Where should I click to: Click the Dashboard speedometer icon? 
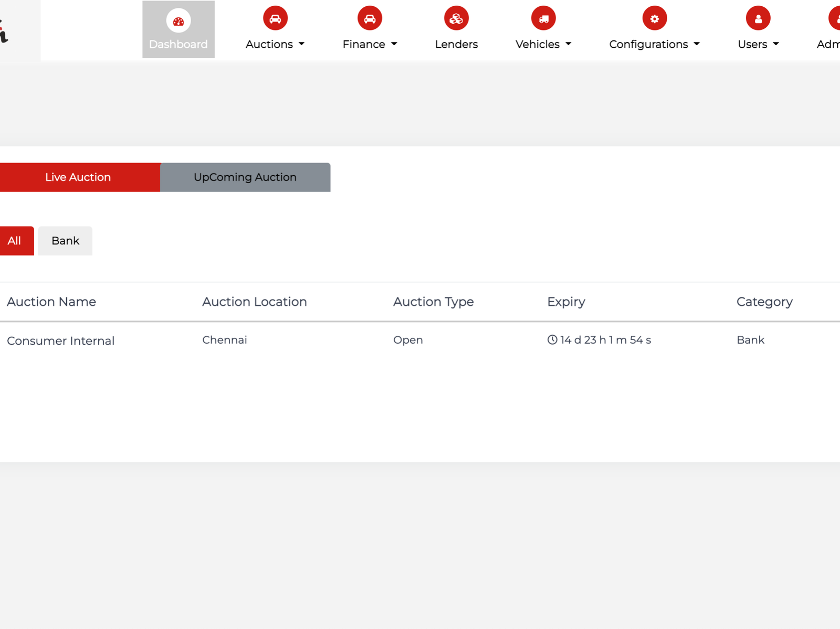[178, 21]
